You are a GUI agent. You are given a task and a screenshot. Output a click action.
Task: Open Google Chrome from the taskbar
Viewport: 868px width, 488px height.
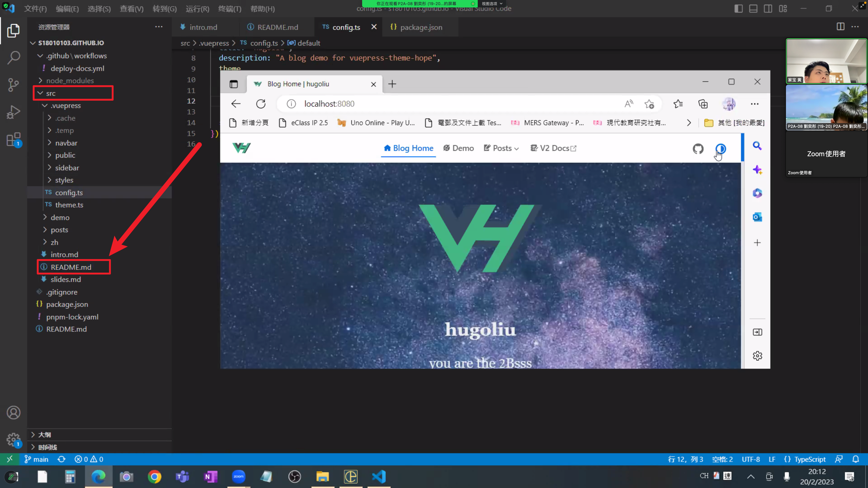tap(154, 476)
